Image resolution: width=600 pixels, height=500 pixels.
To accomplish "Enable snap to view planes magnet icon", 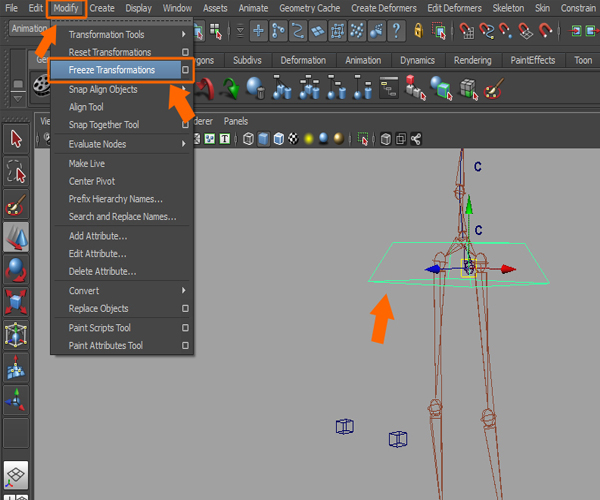I will click(x=525, y=31).
